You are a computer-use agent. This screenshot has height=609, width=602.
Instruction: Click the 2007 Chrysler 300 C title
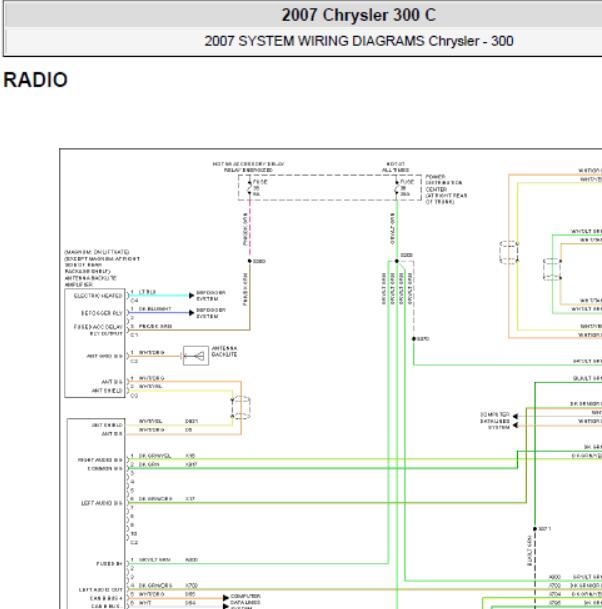(x=358, y=16)
